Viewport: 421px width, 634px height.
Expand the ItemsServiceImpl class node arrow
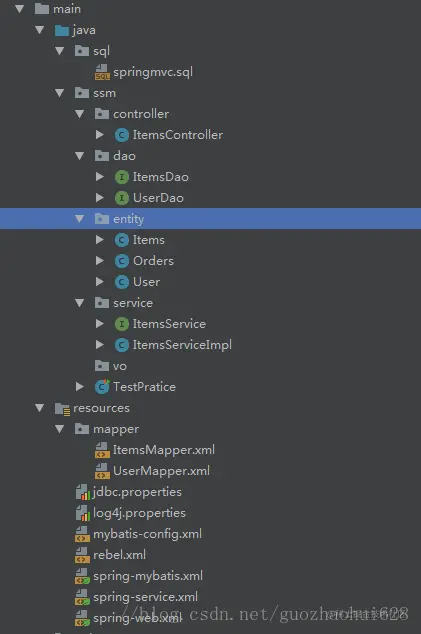pos(99,345)
